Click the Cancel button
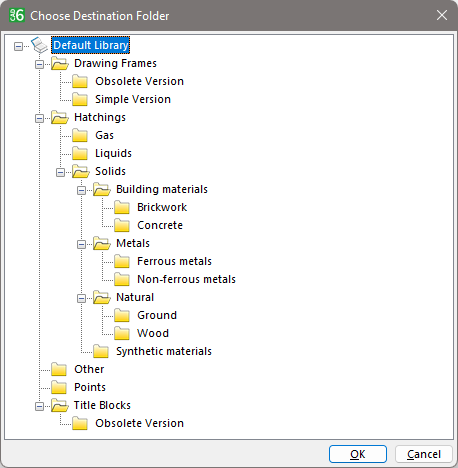Screen dimensions: 458x468 424,454
